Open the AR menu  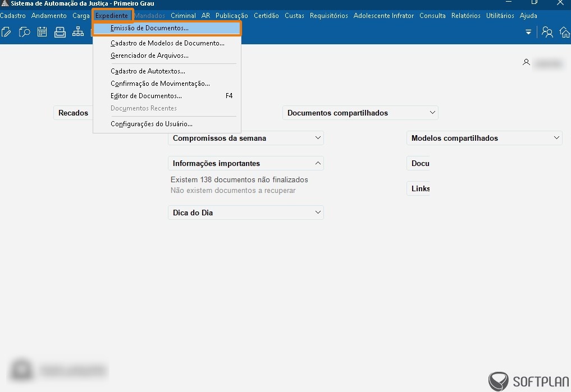click(205, 16)
